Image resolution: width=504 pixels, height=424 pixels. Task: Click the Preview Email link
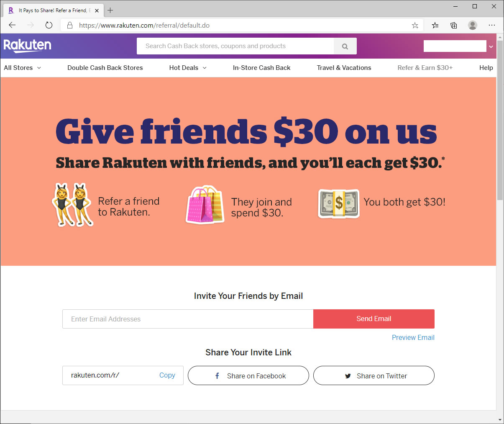point(413,337)
